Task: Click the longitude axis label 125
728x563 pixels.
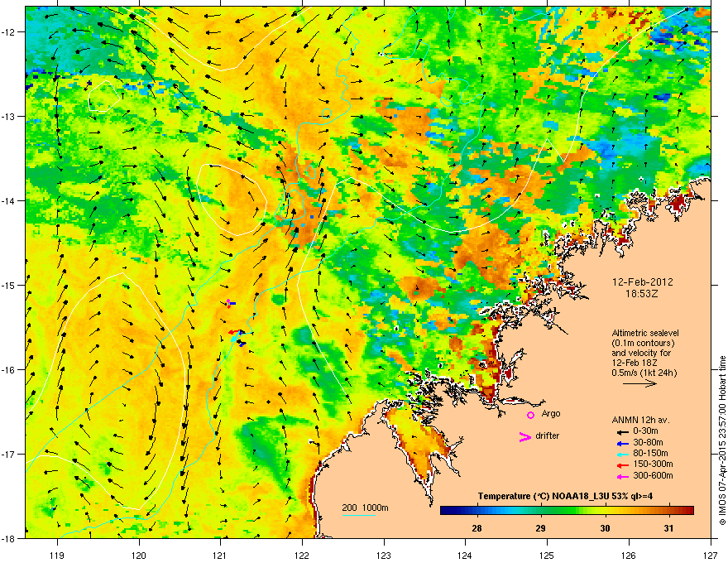Action: (x=547, y=555)
